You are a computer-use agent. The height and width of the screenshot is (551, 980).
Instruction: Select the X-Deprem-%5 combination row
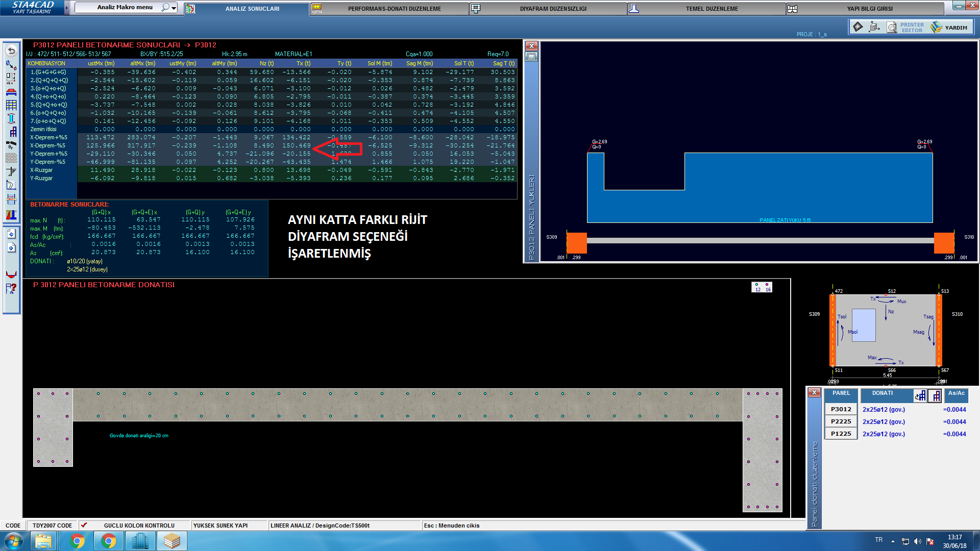click(x=272, y=145)
